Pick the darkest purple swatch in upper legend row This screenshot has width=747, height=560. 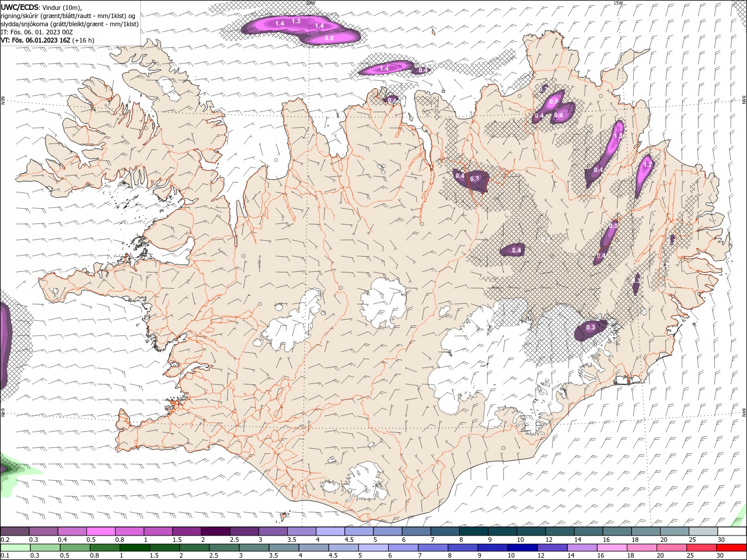coord(215,531)
